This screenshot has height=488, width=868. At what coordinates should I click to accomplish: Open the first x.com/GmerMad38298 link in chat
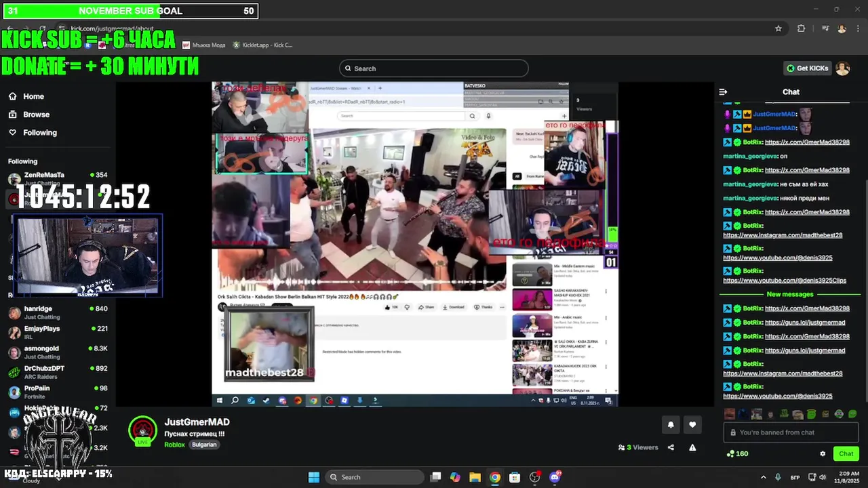coord(807,142)
